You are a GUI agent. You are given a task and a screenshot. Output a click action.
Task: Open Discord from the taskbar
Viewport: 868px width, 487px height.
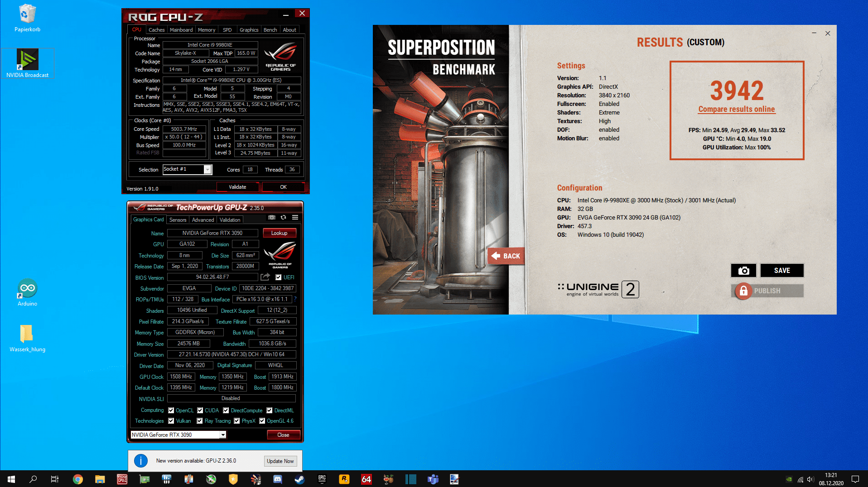(x=278, y=479)
